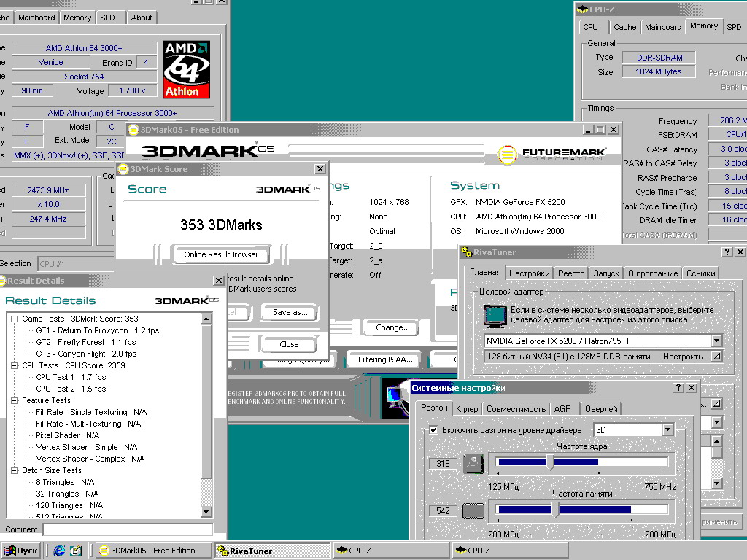The width and height of the screenshot is (747, 560).
Task: Switch to RivaTuner taskbar button
Action: pyautogui.click(x=273, y=551)
